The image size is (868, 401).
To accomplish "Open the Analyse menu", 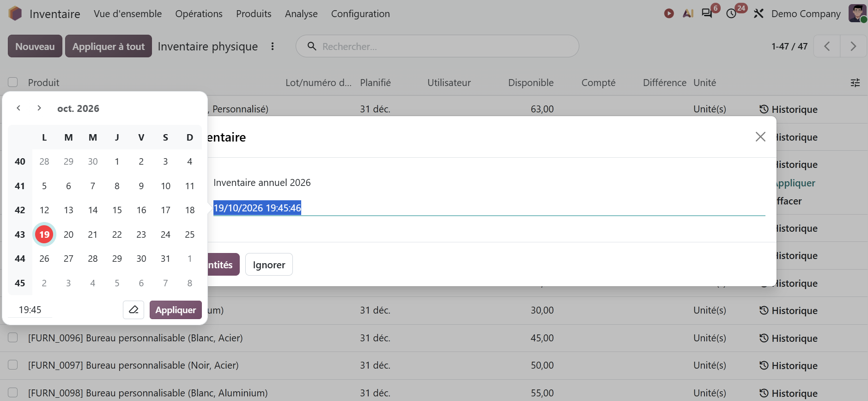I will 301,14.
